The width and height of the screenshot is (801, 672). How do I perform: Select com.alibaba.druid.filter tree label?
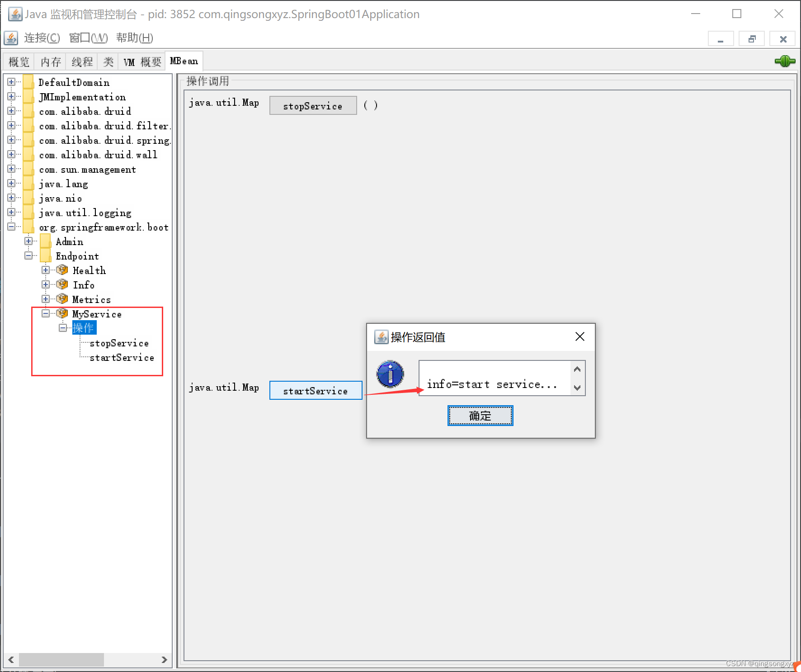tap(104, 126)
